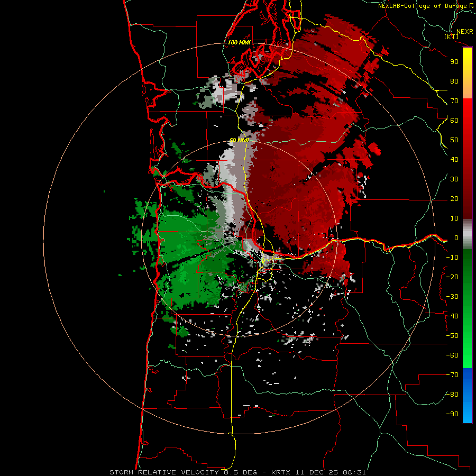Click the 100 NMI range ring label
The image size is (476, 476).
(239, 42)
